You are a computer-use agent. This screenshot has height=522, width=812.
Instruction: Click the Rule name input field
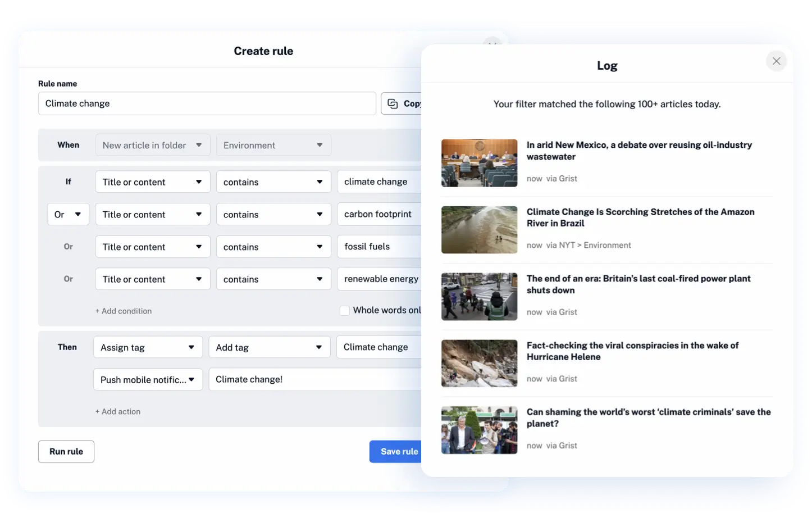tap(207, 104)
